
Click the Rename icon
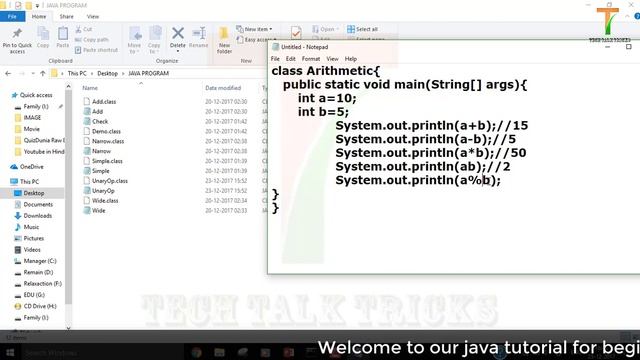pos(199,33)
